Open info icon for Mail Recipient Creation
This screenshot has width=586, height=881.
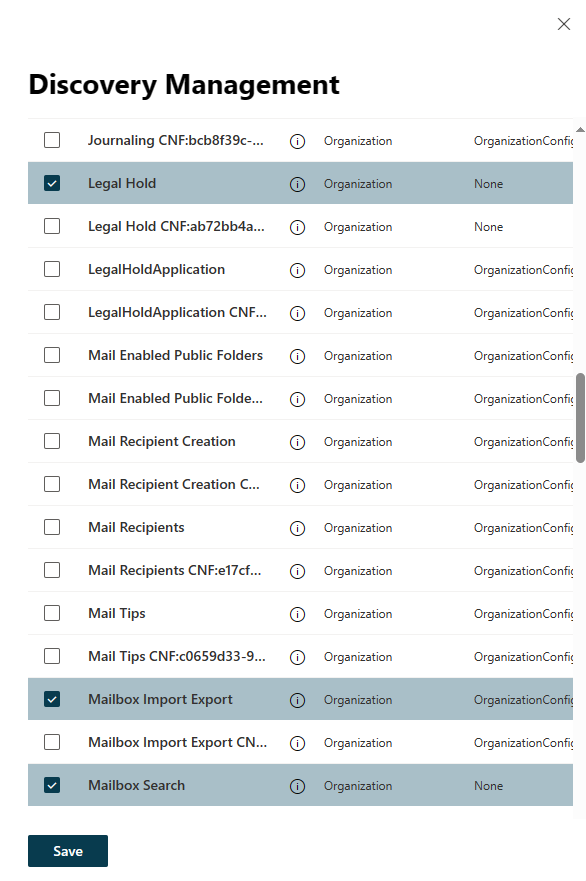click(297, 442)
